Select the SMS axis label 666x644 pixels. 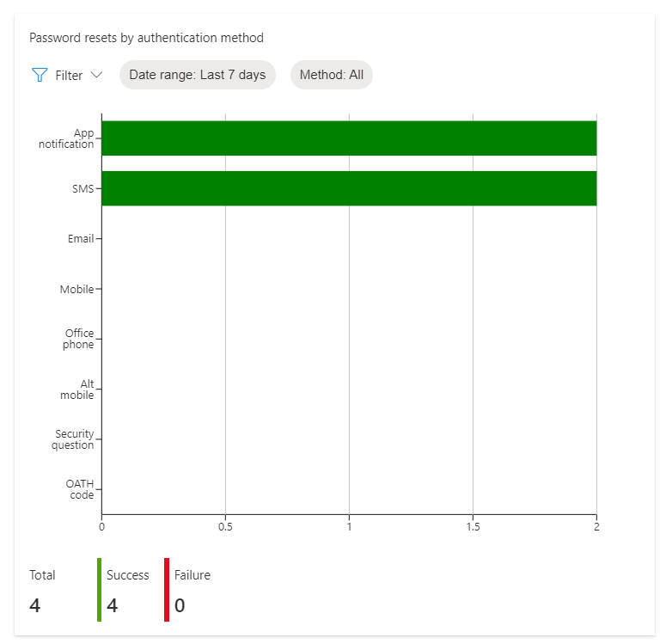[x=82, y=189]
